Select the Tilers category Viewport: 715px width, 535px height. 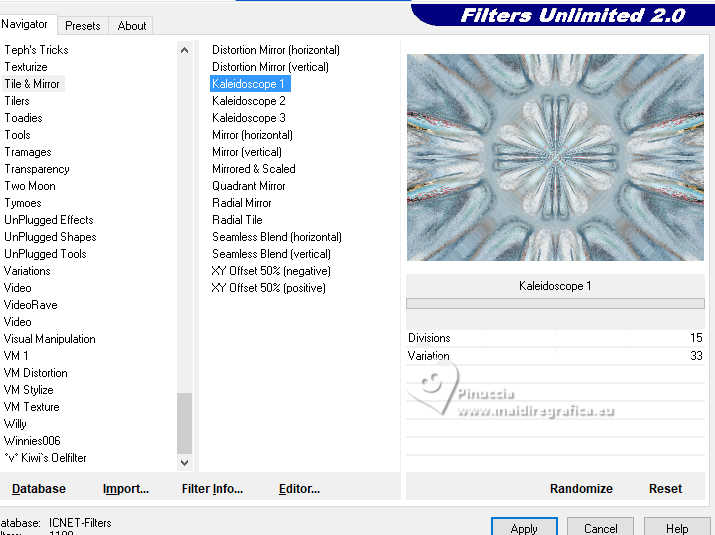tap(17, 101)
